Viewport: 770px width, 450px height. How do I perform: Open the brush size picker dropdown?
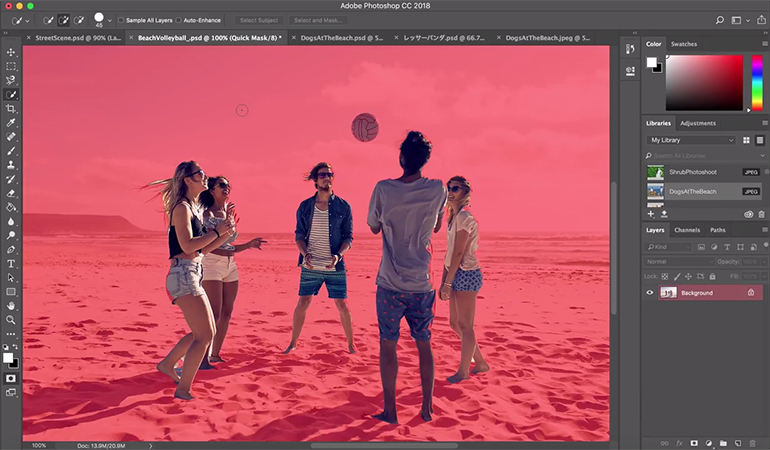point(109,20)
